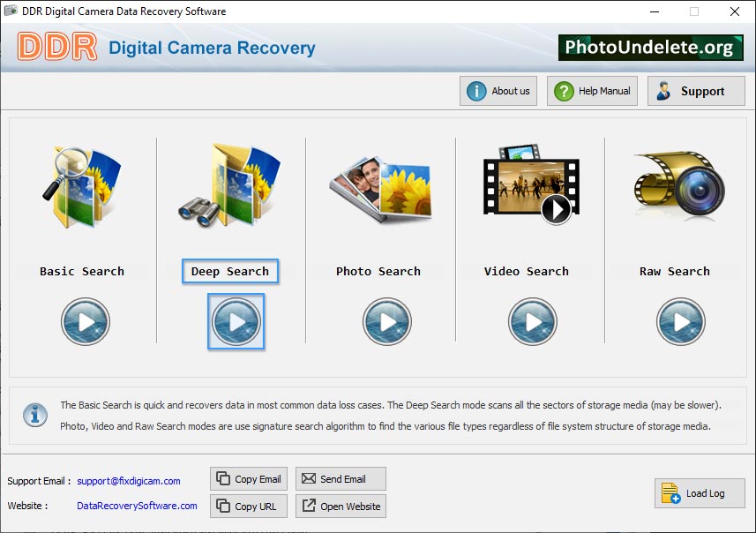The image size is (756, 533).
Task: Click the Digital Camera Recovery title text
Action: 212,48
